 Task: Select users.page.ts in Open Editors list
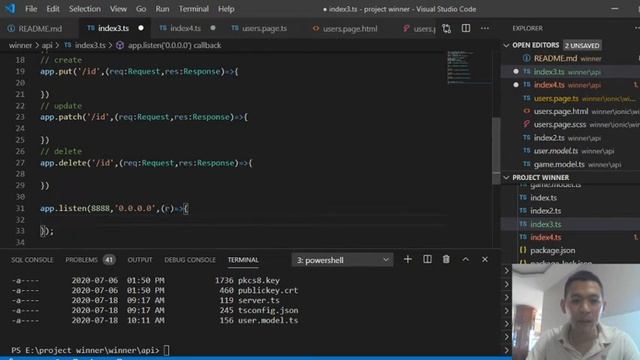pyautogui.click(x=571, y=98)
